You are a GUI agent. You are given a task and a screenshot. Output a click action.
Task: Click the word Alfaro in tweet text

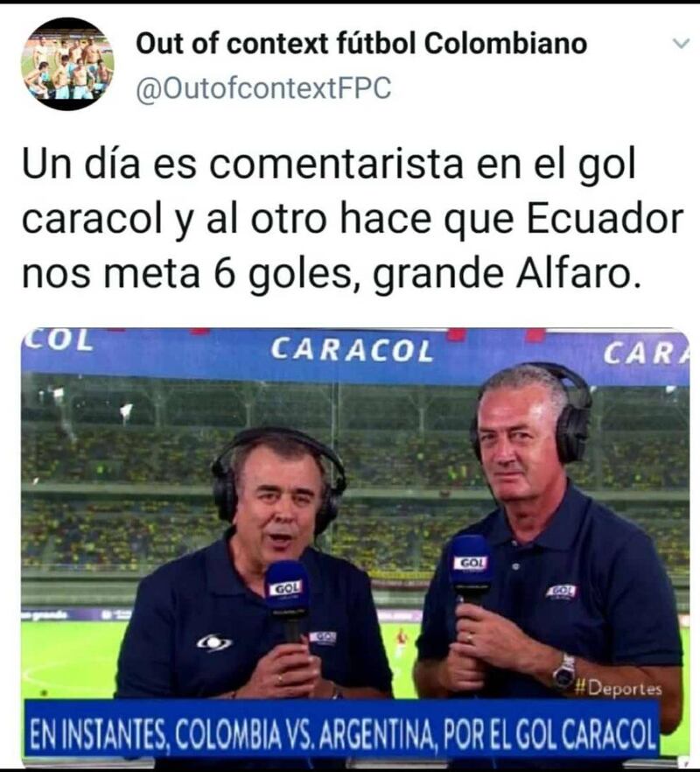580,274
